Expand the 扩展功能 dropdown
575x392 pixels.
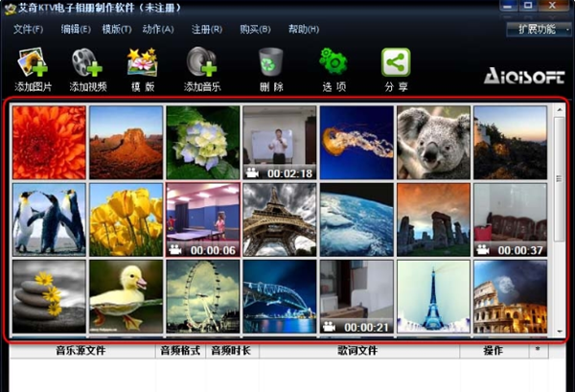pyautogui.click(x=539, y=29)
